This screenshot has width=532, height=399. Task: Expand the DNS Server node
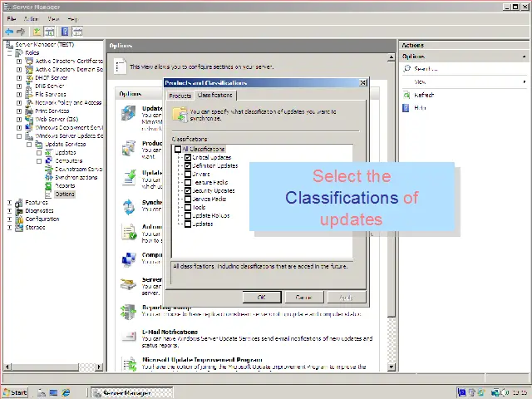pyautogui.click(x=19, y=86)
